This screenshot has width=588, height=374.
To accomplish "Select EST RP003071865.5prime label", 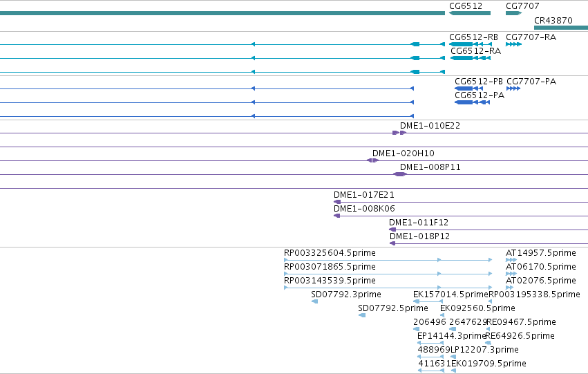I will pos(330,267).
